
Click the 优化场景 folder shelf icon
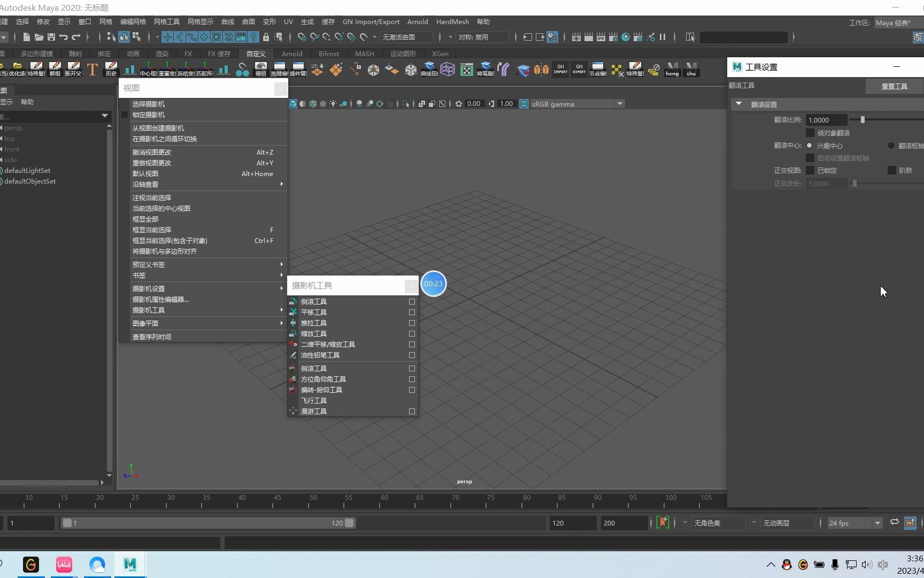[17, 69]
